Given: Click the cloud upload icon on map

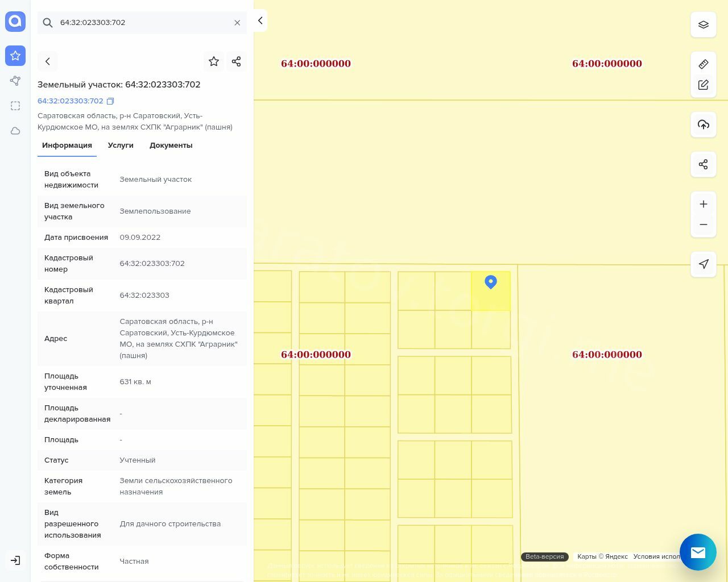Looking at the screenshot, I should pyautogui.click(x=703, y=124).
